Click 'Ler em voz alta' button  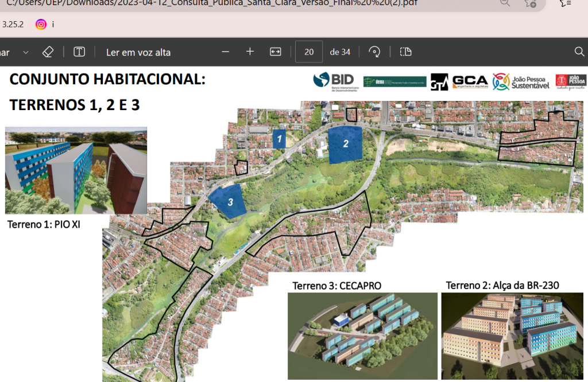tap(138, 52)
